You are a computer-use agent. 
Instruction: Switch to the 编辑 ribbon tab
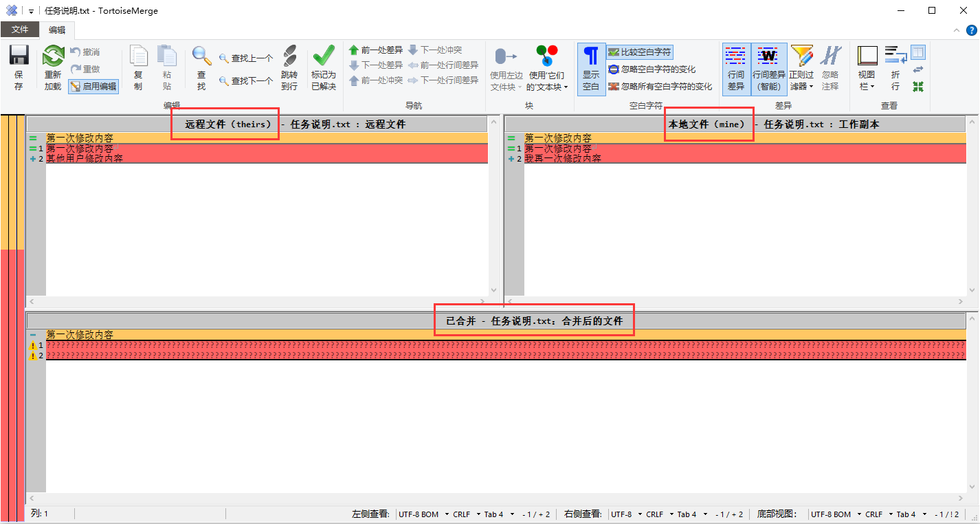pos(56,30)
